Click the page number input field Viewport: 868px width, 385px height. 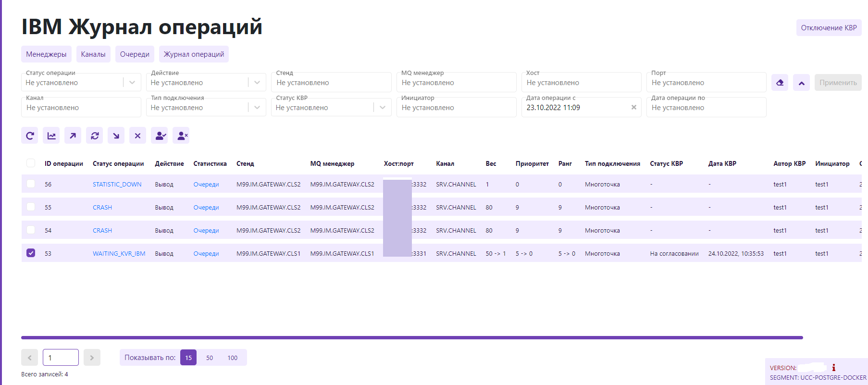61,358
